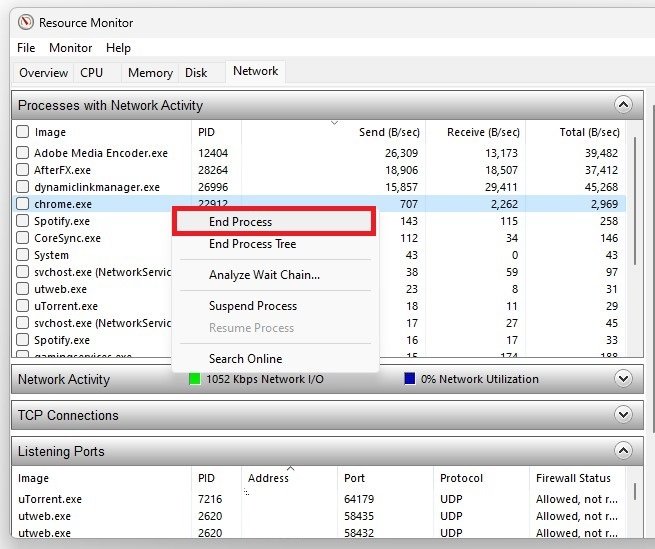Select Analyze Wait Chain... menu entry
This screenshot has width=655, height=549.
point(274,275)
